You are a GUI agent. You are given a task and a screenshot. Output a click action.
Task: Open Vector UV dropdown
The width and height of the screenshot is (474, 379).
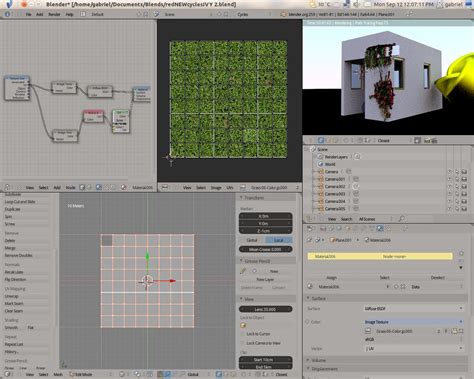click(413, 348)
